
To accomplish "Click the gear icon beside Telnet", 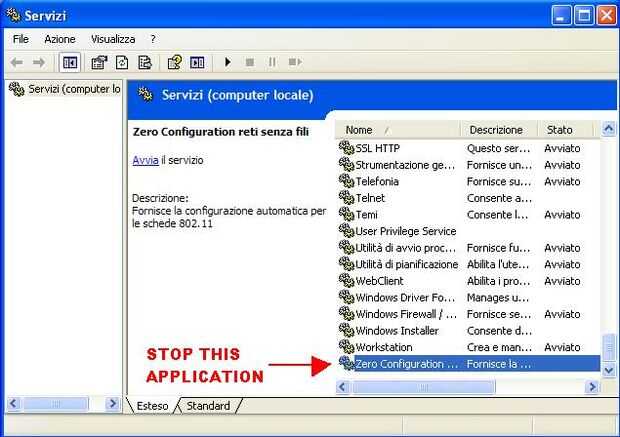I will 346,197.
